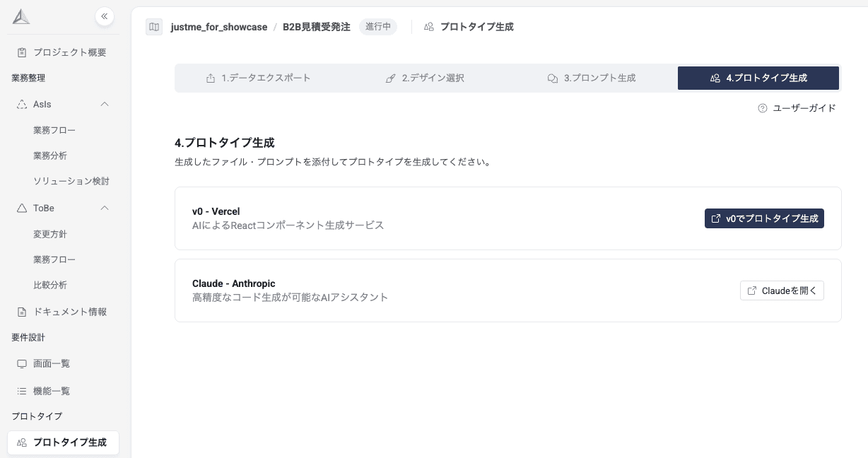Select the 画面一覧 screen list icon
Image resolution: width=868 pixels, height=458 pixels.
click(x=22, y=363)
